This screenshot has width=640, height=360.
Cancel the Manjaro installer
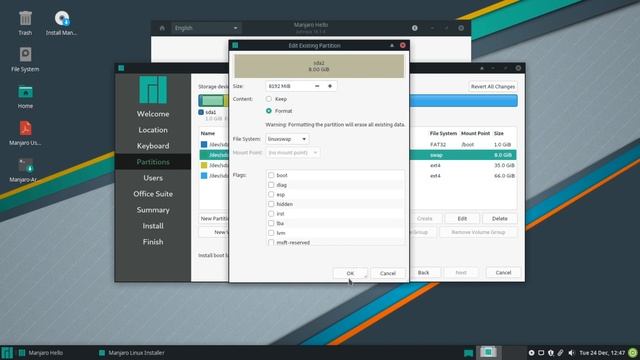click(503, 272)
